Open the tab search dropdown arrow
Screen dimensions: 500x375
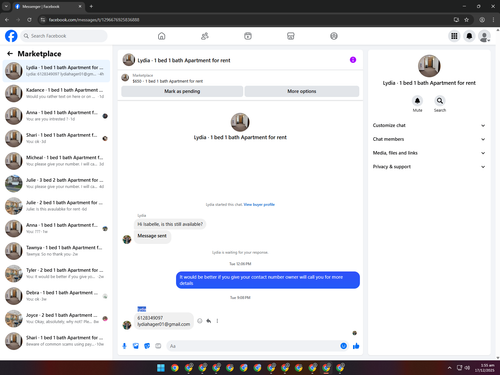(6, 6)
